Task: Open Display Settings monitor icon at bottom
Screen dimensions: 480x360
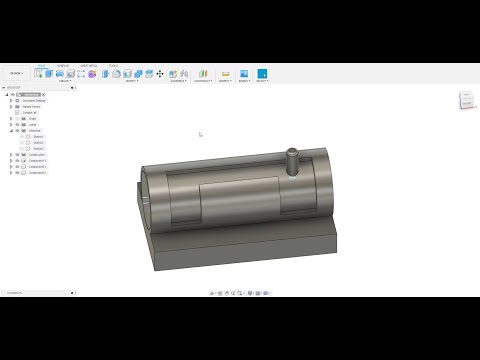Action: point(250,293)
